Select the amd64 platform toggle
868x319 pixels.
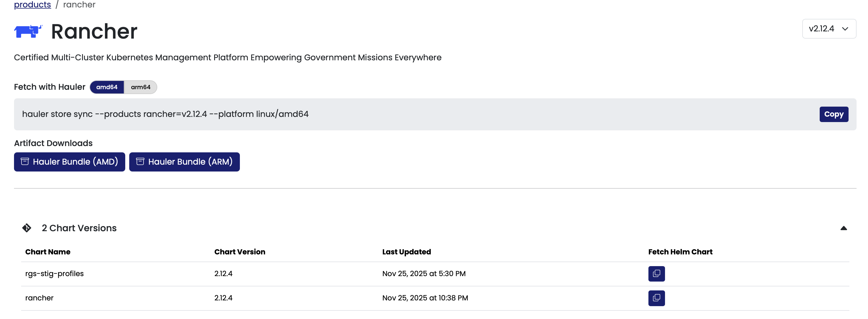click(107, 87)
